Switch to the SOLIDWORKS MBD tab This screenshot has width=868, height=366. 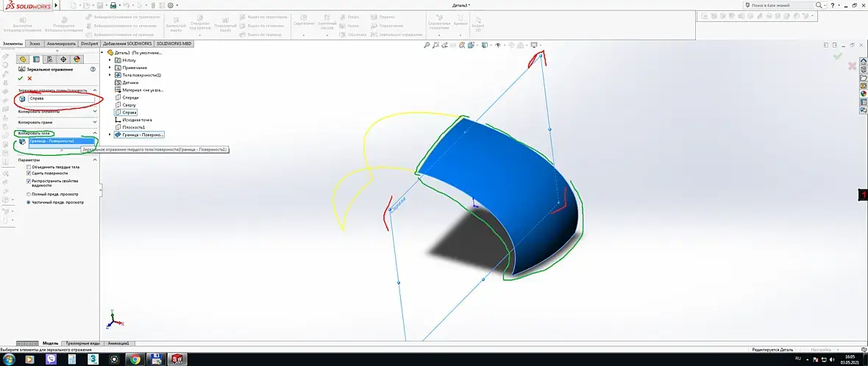174,43
